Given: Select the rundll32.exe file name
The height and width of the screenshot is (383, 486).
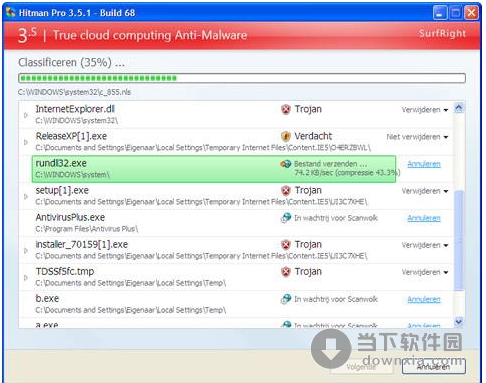Looking at the screenshot, I should [61, 163].
